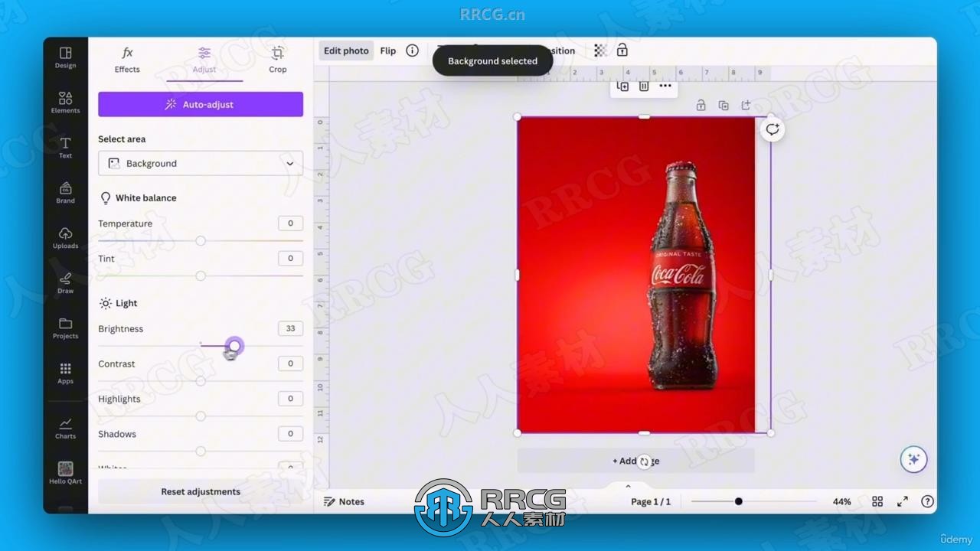Image resolution: width=980 pixels, height=551 pixels.
Task: Click the Add page button
Action: click(x=635, y=461)
